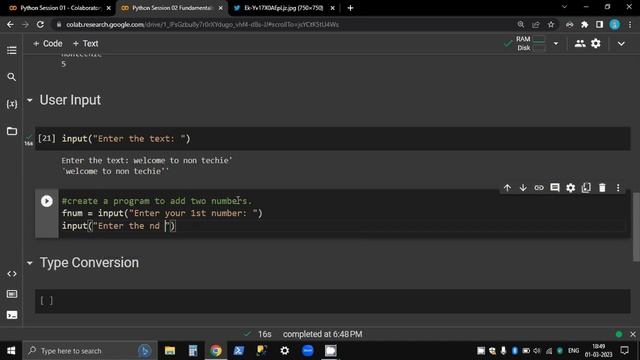Open a new browser tab
Viewport: 640px width, 360px height.
(x=350, y=8)
